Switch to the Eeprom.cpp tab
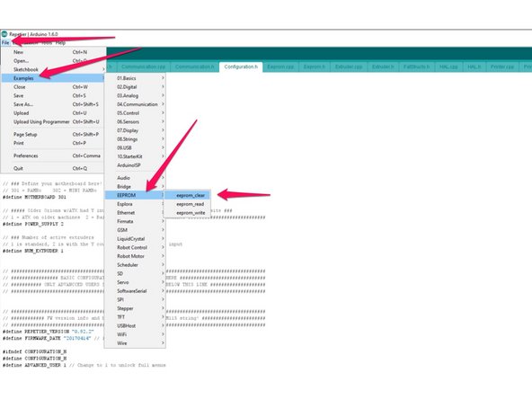 [x=280, y=66]
